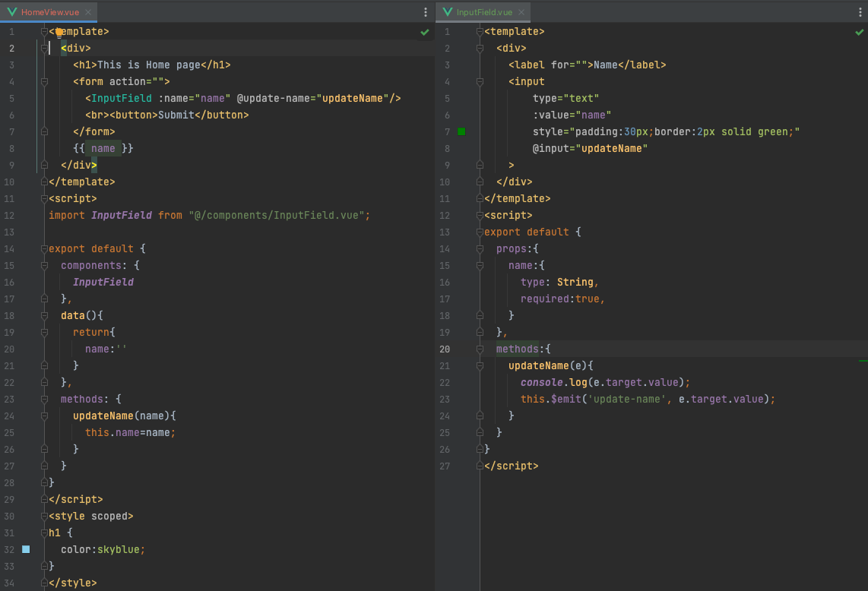Click color:skyblue; declaration on line 32
868x591 pixels.
click(103, 549)
